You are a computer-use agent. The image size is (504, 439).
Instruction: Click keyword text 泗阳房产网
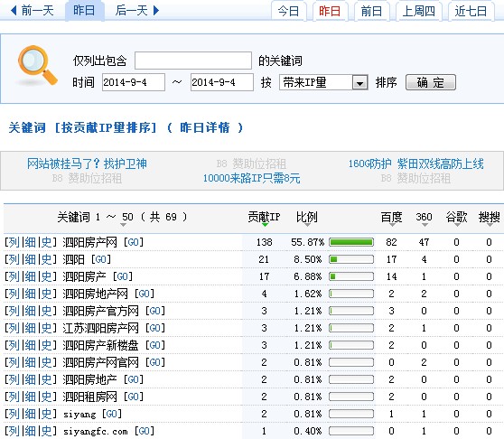coord(89,242)
